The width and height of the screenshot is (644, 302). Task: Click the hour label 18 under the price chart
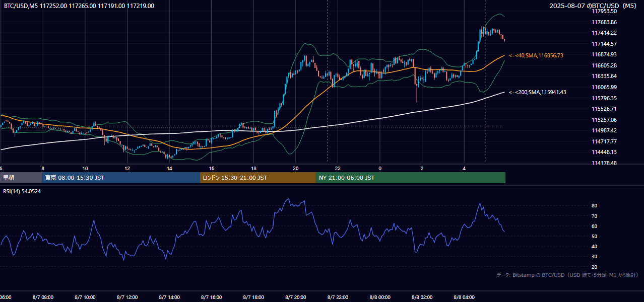(x=254, y=168)
